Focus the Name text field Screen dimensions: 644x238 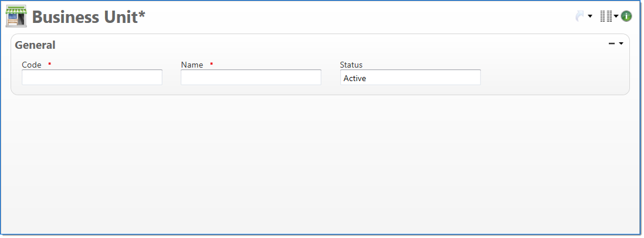pos(251,78)
